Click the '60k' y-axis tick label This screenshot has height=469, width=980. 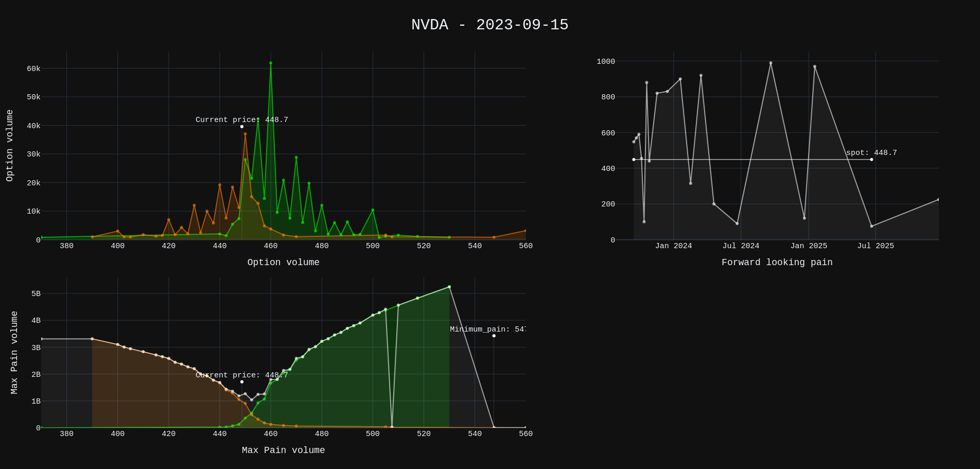33,68
